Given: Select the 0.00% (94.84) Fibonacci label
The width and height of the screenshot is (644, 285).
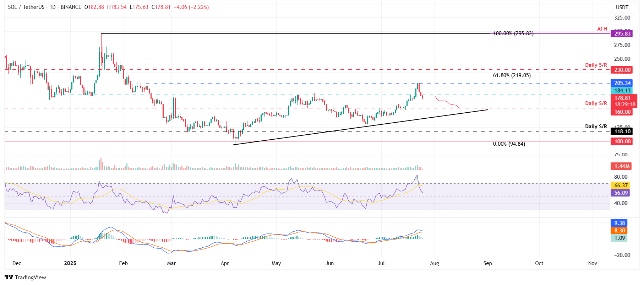Looking at the screenshot, I should click(509, 144).
